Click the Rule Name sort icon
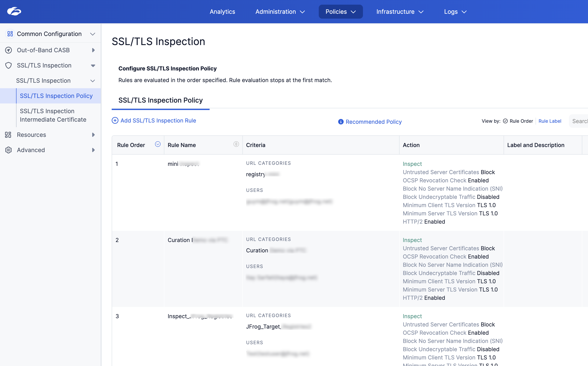588x366 pixels. coord(236,144)
